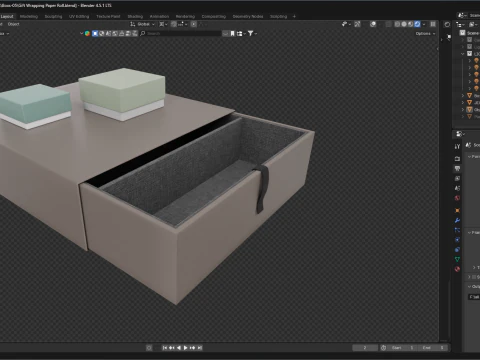Select rendered viewport shading
Viewport: 480px width, 360px height.
point(417,24)
